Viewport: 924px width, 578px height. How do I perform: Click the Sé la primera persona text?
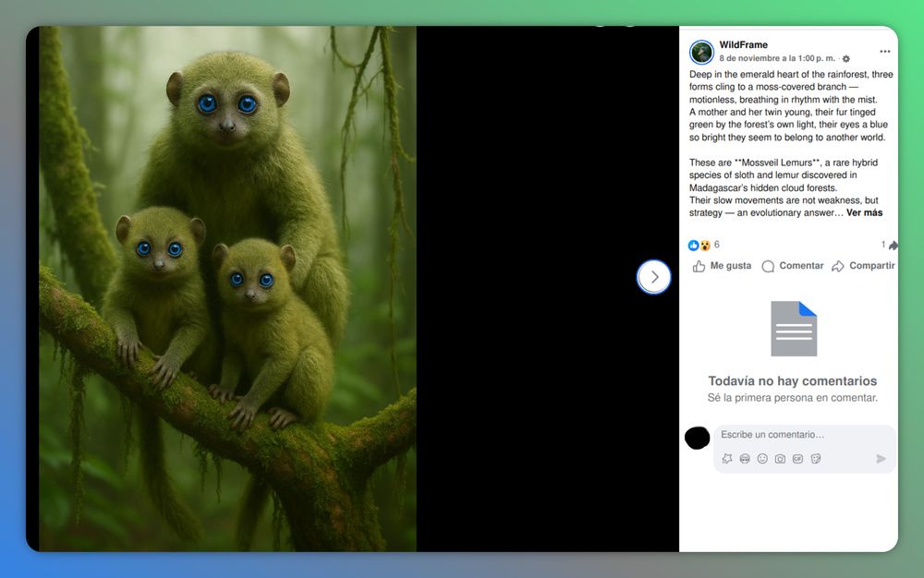pyautogui.click(x=793, y=398)
